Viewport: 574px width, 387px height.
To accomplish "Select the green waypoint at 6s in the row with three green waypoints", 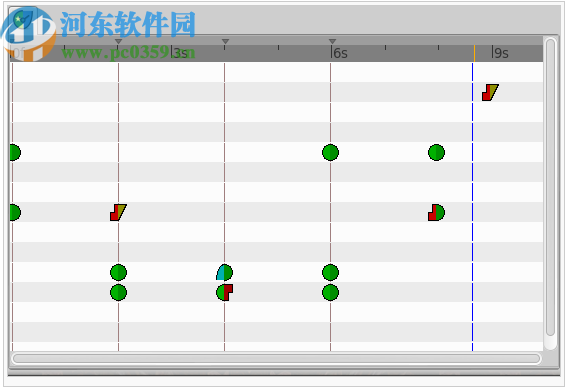I will pyautogui.click(x=331, y=152).
